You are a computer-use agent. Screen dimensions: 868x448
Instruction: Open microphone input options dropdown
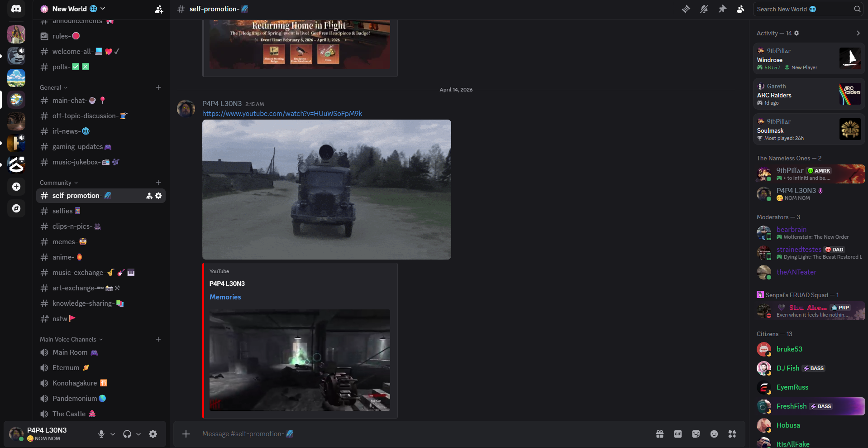pos(113,434)
